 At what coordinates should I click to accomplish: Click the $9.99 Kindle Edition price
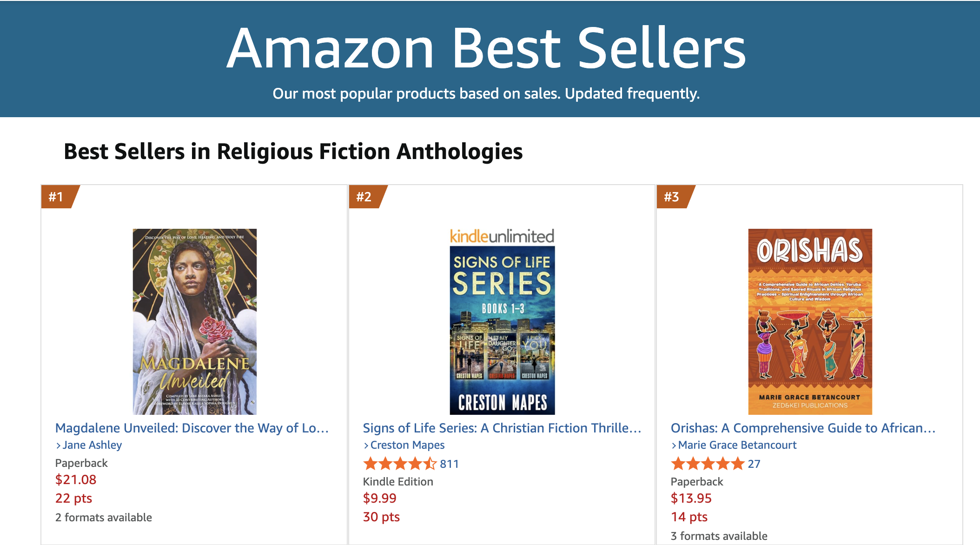coord(379,498)
